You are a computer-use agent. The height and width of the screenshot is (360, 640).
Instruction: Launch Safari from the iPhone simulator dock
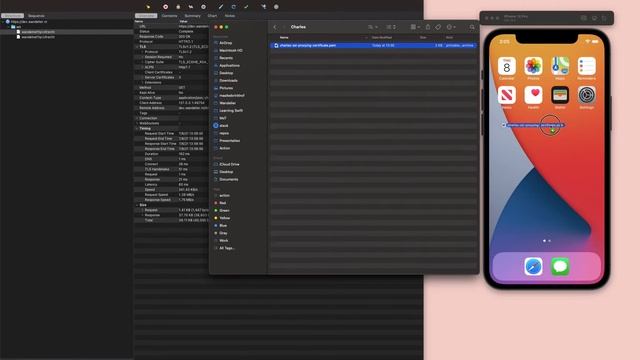click(533, 267)
